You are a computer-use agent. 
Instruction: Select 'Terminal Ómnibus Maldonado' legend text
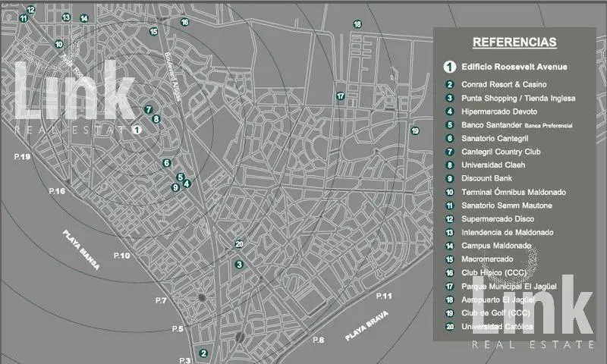click(514, 193)
